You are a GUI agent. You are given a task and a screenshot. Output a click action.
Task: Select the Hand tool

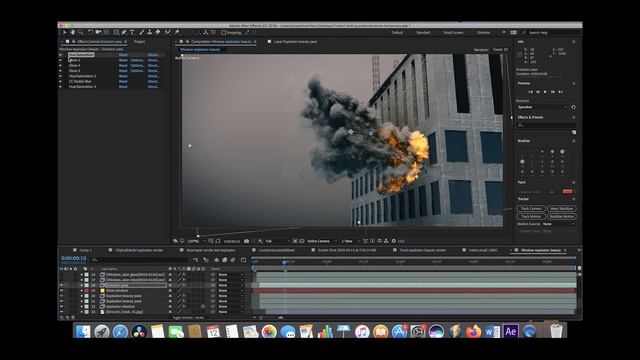[73, 32]
